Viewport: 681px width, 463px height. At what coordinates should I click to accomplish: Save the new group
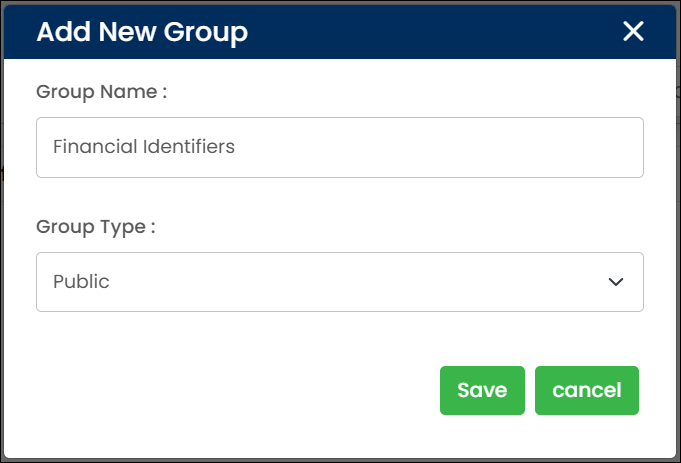coord(482,390)
